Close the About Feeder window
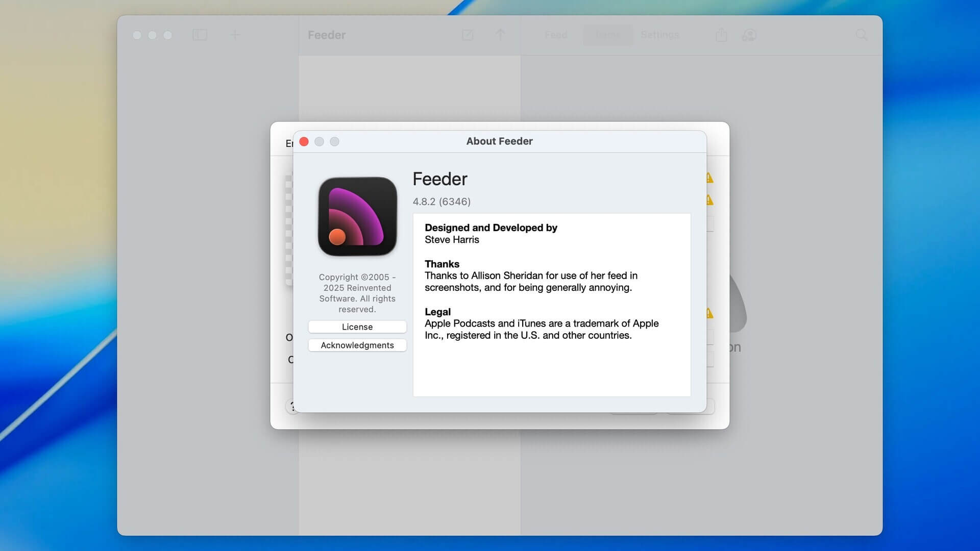 pyautogui.click(x=304, y=141)
